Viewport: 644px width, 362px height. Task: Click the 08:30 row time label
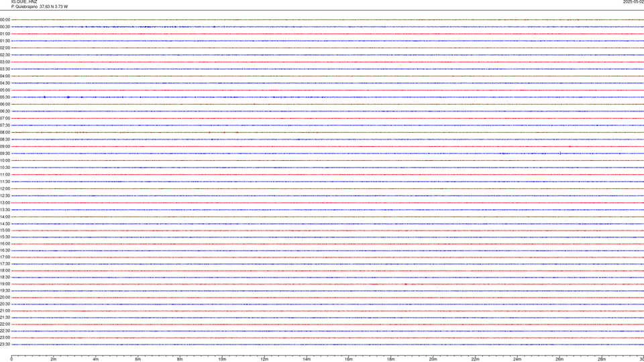[x=5, y=139]
